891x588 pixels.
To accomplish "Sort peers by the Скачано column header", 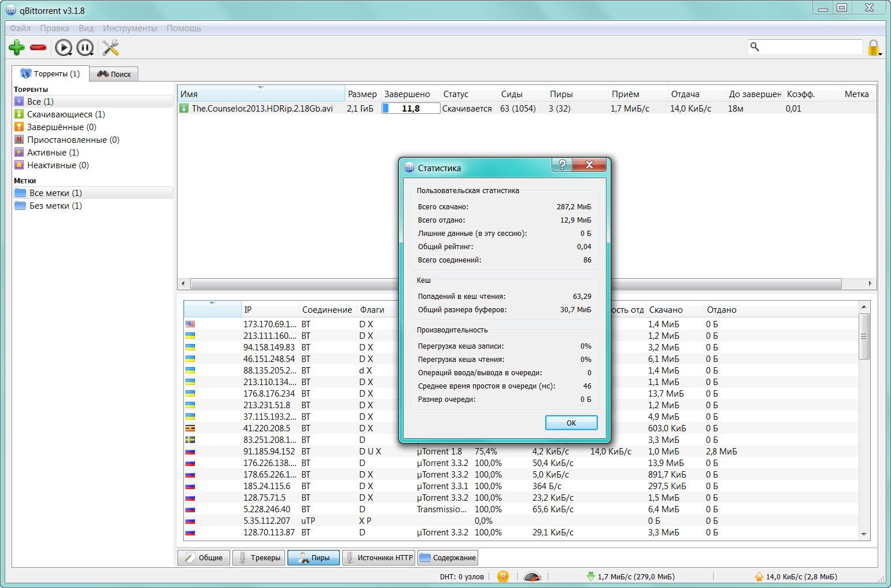I will tap(675, 309).
